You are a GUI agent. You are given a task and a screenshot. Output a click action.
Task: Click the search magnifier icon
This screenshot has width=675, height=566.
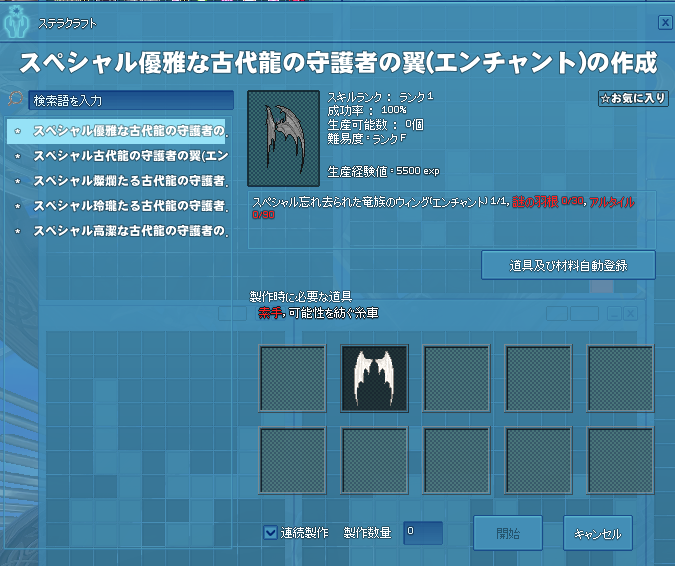click(15, 100)
